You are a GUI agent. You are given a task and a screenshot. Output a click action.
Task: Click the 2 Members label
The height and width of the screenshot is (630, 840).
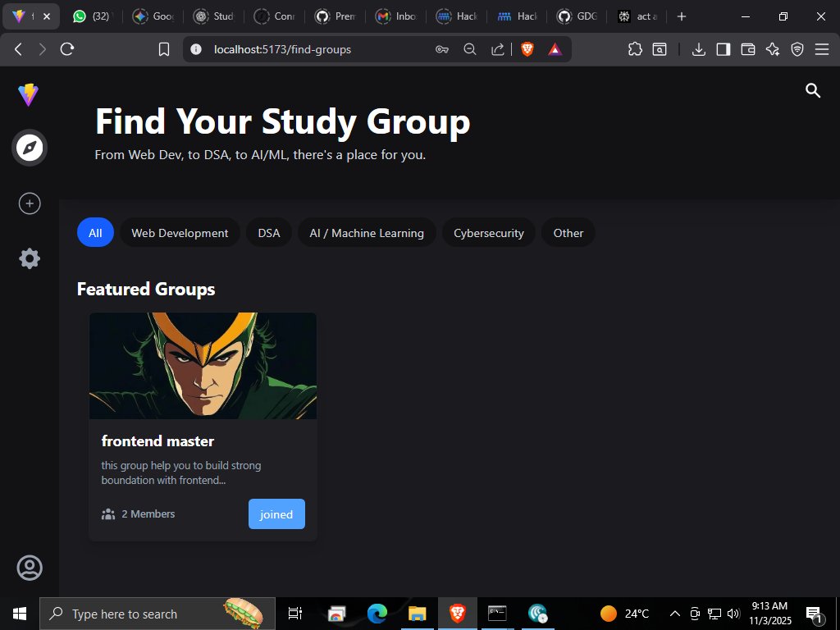(x=148, y=514)
